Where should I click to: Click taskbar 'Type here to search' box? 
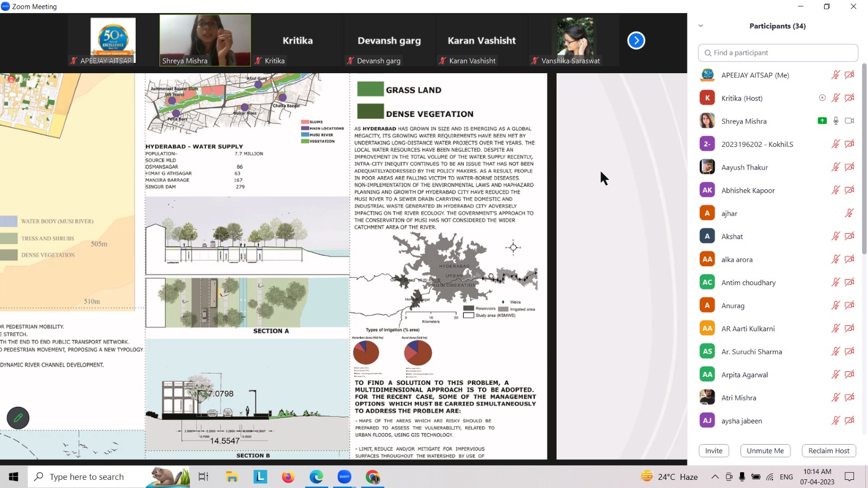[108, 477]
